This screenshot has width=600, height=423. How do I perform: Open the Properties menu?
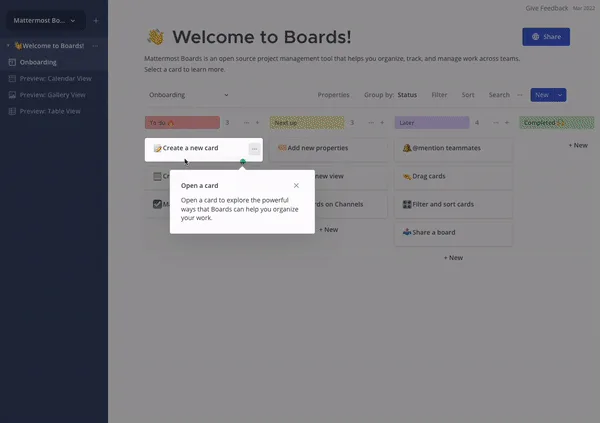point(333,95)
